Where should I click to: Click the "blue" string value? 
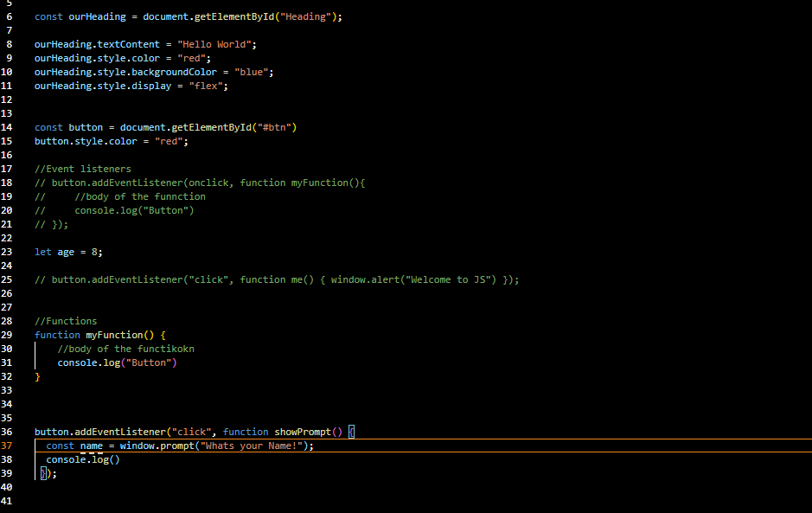[x=251, y=72]
